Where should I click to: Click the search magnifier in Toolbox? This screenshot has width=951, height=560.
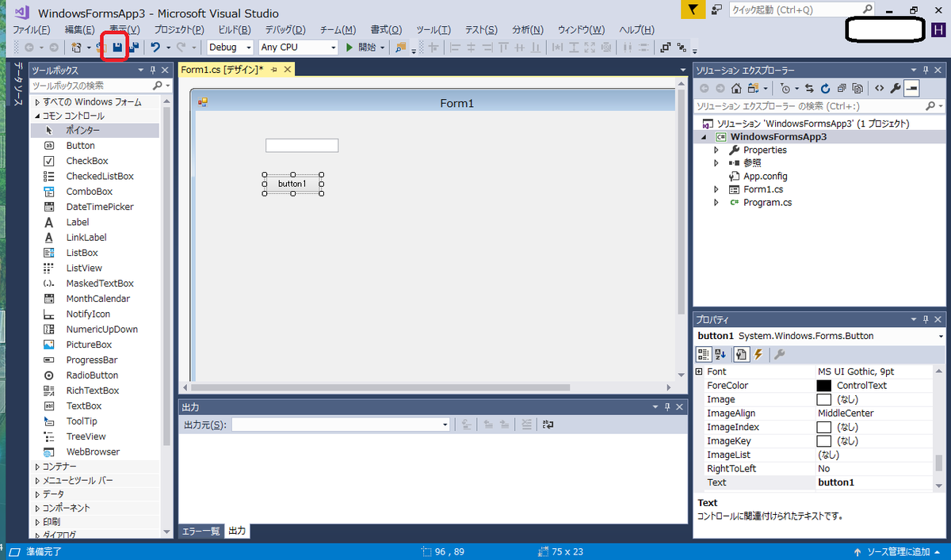[157, 86]
